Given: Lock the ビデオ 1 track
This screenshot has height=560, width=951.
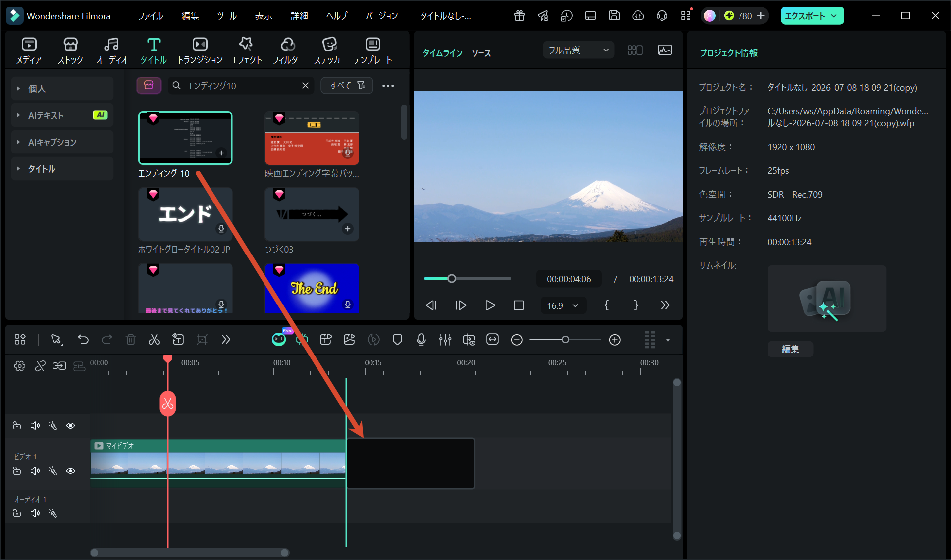Looking at the screenshot, I should [17, 471].
